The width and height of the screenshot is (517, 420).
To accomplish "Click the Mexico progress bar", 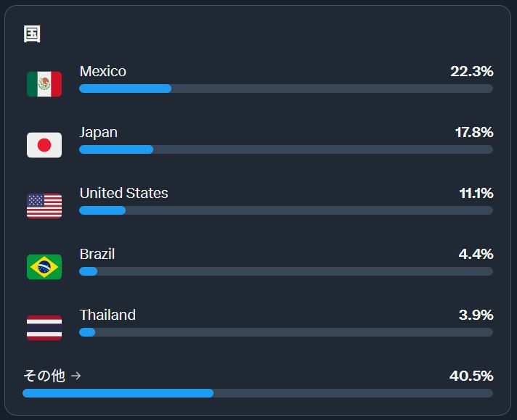I will click(285, 88).
